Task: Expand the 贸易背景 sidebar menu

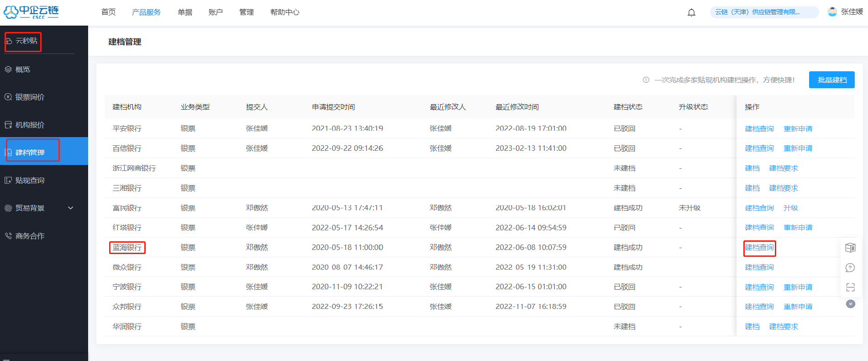Action: (70, 208)
